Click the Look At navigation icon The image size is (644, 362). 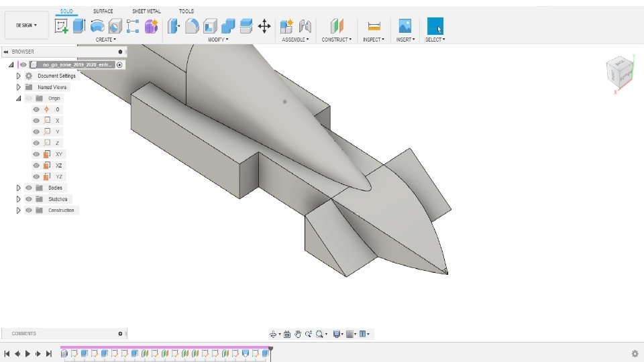pyautogui.click(x=287, y=334)
